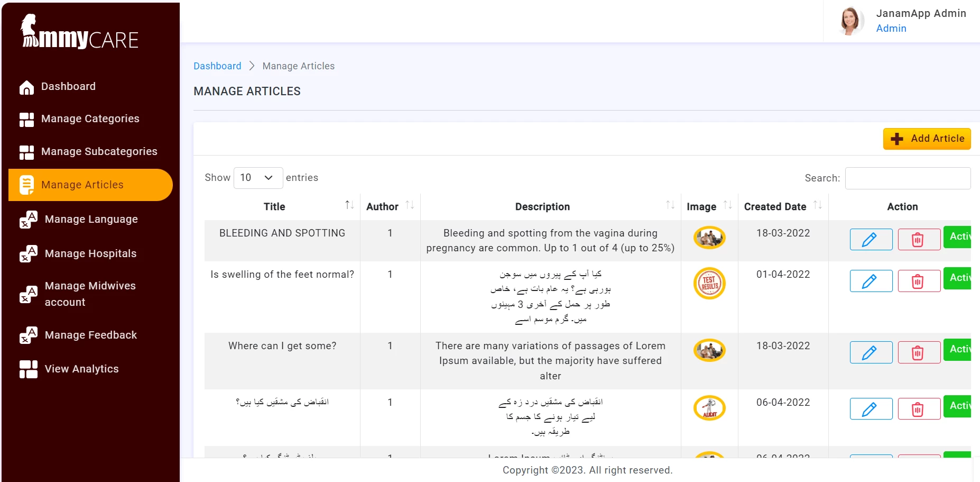The image size is (980, 482).
Task: Select the Manage Categories icon in the sidebar
Action: pyautogui.click(x=26, y=119)
